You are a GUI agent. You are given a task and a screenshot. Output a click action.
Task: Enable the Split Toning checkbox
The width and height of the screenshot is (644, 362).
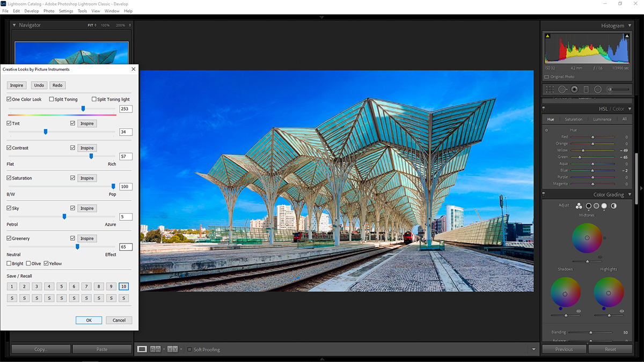pos(52,99)
